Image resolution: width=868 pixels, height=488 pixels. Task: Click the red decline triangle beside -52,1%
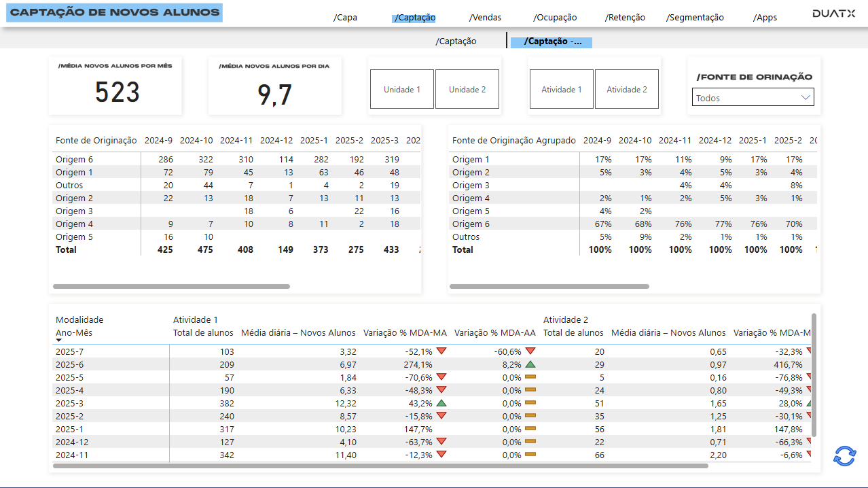click(443, 351)
